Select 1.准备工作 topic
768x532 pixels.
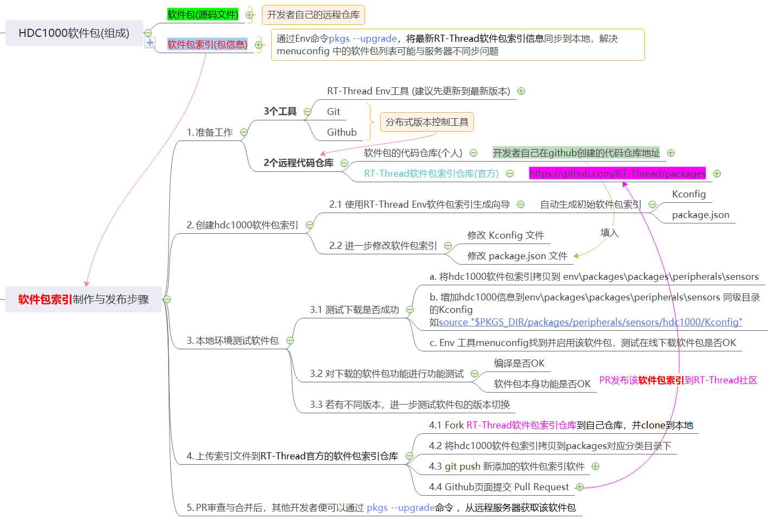(x=209, y=132)
